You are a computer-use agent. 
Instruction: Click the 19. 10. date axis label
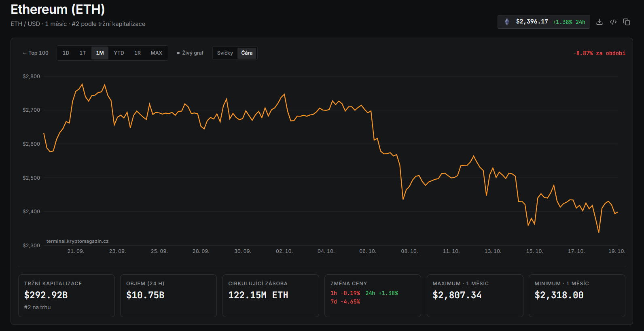[x=617, y=251]
